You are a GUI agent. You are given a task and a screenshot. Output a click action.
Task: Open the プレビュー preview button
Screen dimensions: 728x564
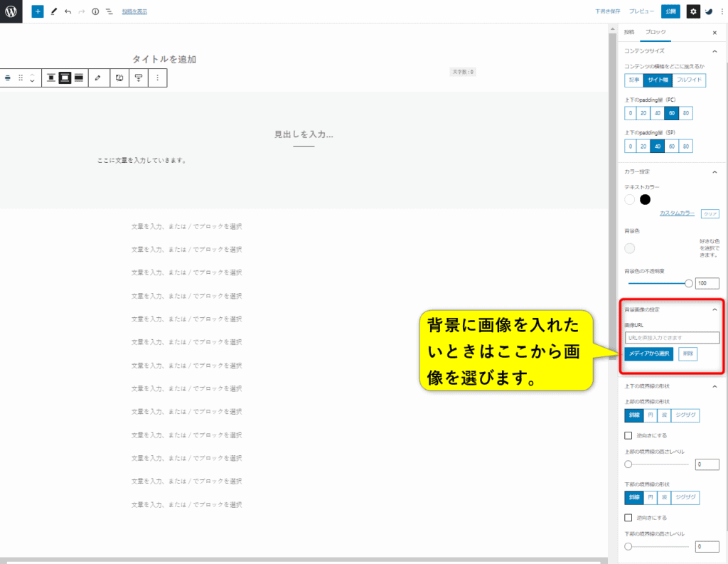pos(641,11)
